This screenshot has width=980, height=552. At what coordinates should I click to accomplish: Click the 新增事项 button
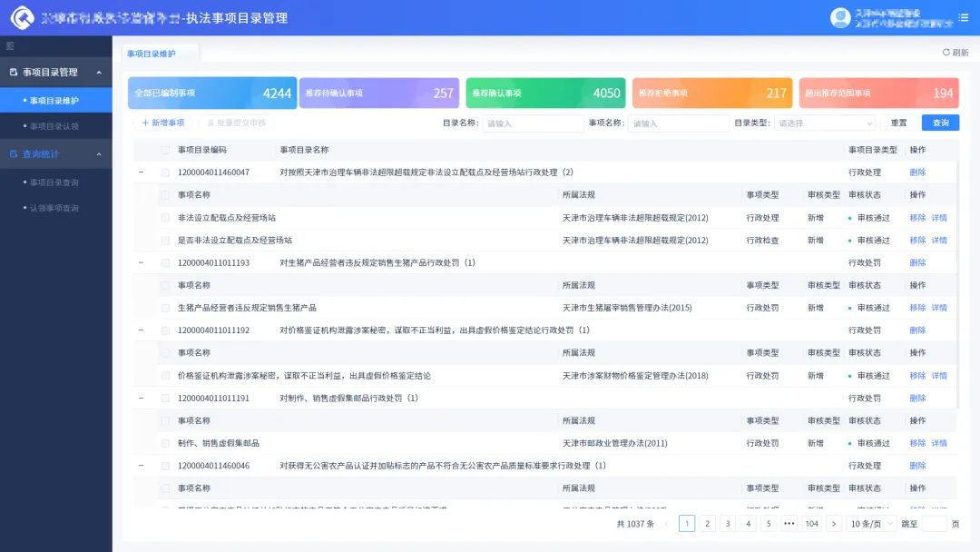163,123
